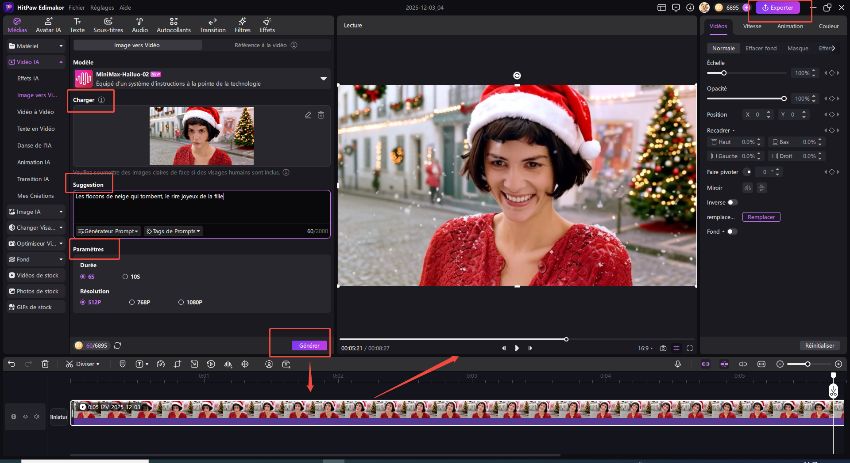Click the info icon next to Charger
The width and height of the screenshot is (850, 463).
[101, 100]
